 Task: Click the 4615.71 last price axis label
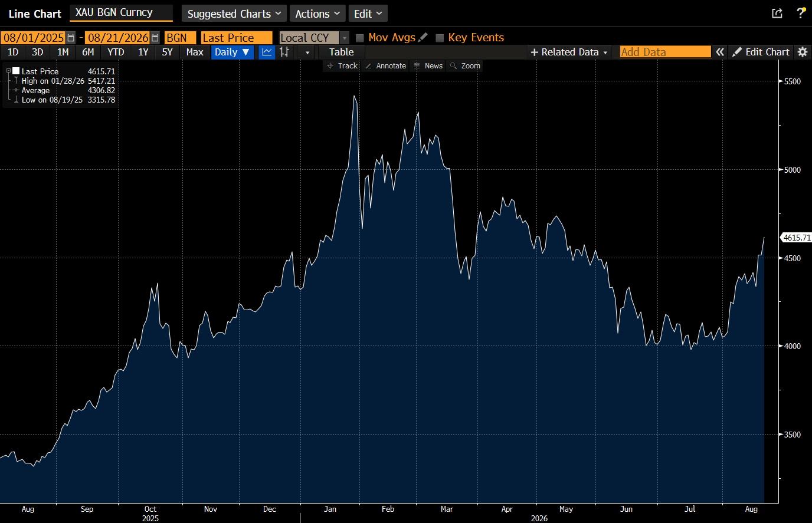pos(797,238)
